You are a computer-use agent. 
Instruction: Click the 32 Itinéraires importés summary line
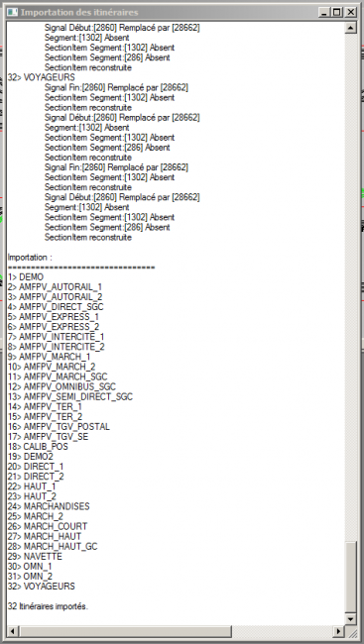pos(48,606)
